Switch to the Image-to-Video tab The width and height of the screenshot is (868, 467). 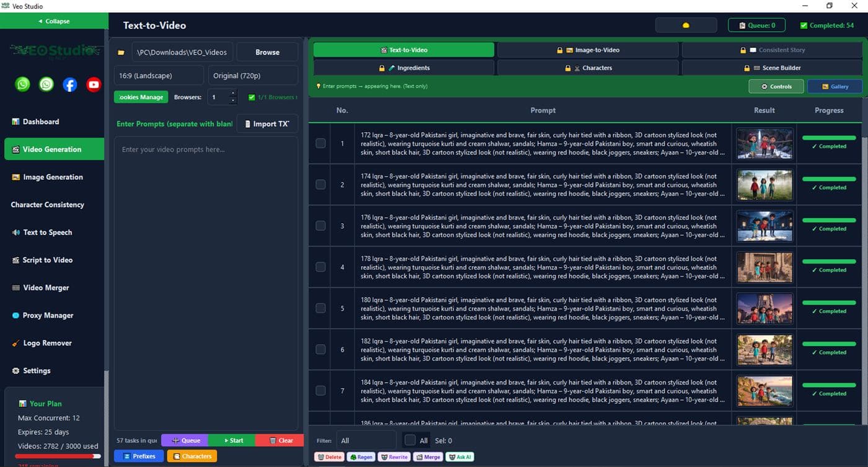pyautogui.click(x=588, y=50)
